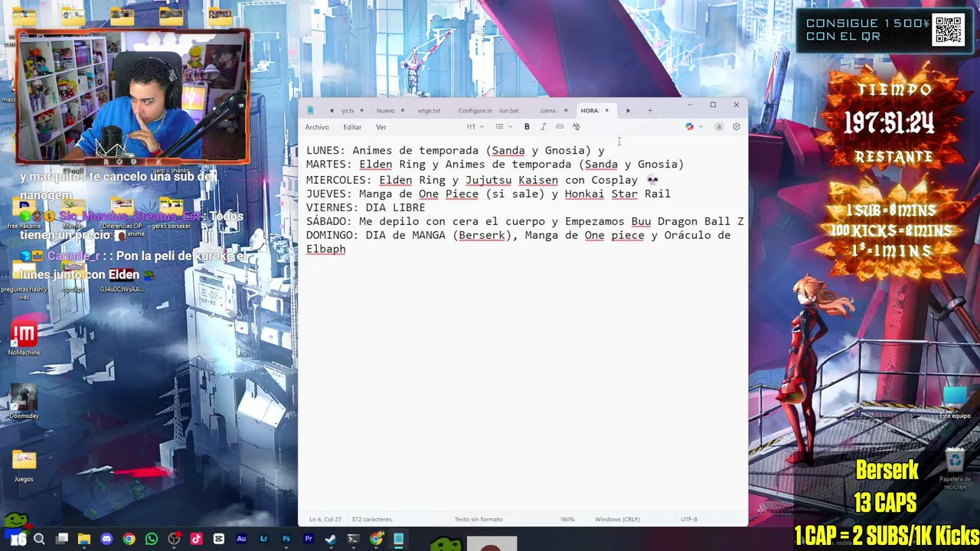Click on the LUNES line of text
The width and height of the screenshot is (980, 551).
455,151
